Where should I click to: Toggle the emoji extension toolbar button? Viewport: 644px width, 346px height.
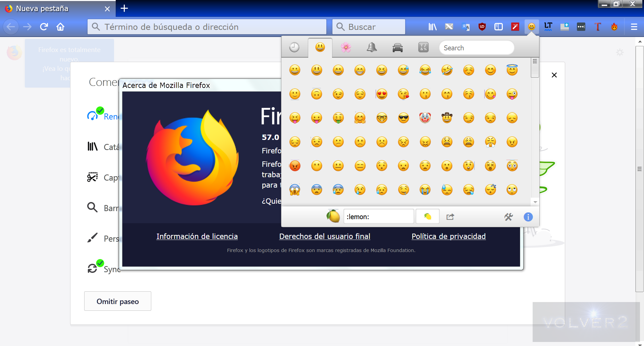(532, 27)
